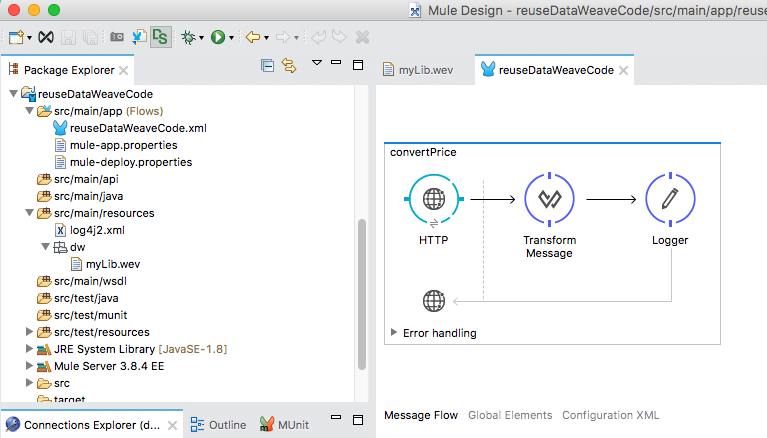Switch to Global Elements tab
This screenshot has height=438, width=767.
pos(509,415)
